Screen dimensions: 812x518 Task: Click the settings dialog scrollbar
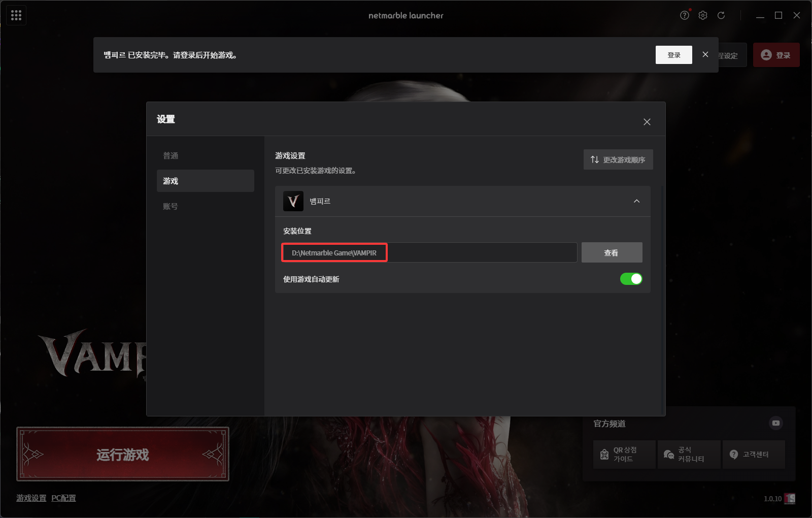[x=663, y=300]
